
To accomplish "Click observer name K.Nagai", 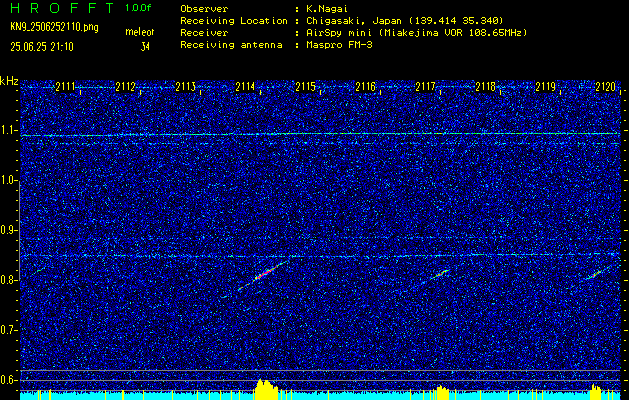I will [x=327, y=9].
